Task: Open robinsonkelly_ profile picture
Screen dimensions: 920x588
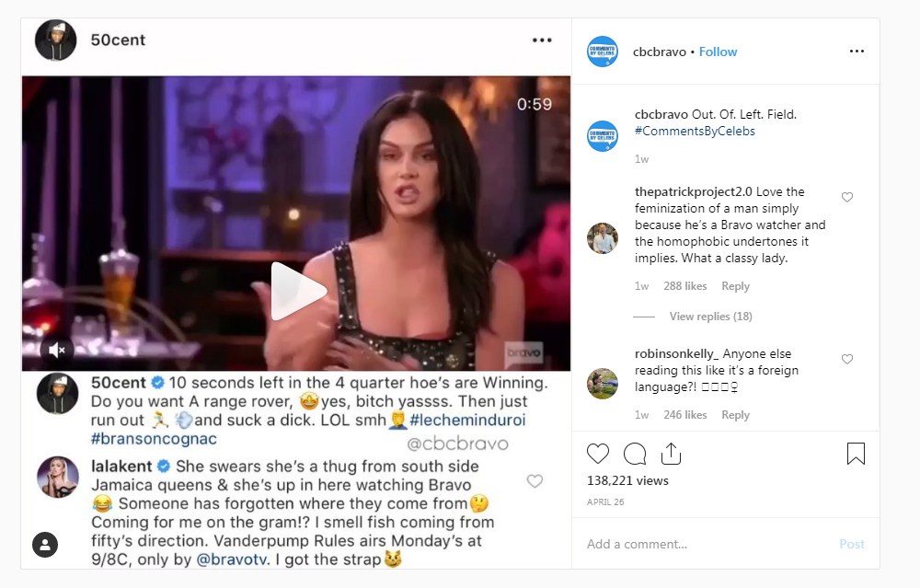Action: coord(603,384)
